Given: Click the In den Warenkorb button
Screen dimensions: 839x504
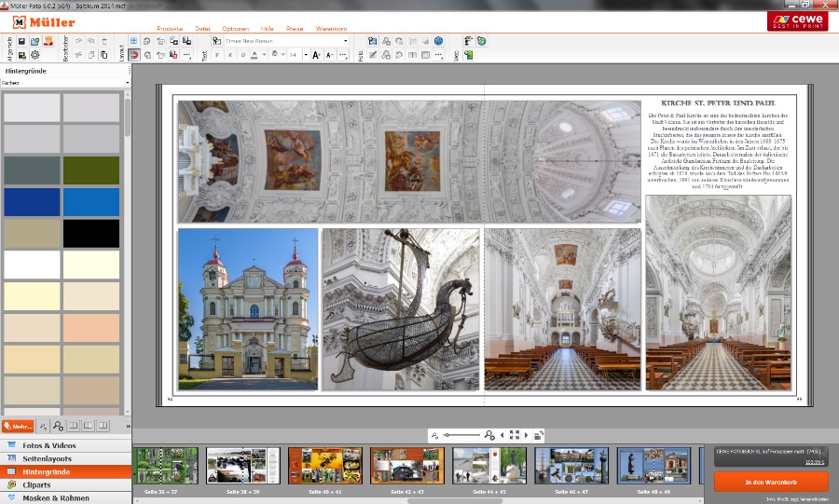Looking at the screenshot, I should pos(771,482).
